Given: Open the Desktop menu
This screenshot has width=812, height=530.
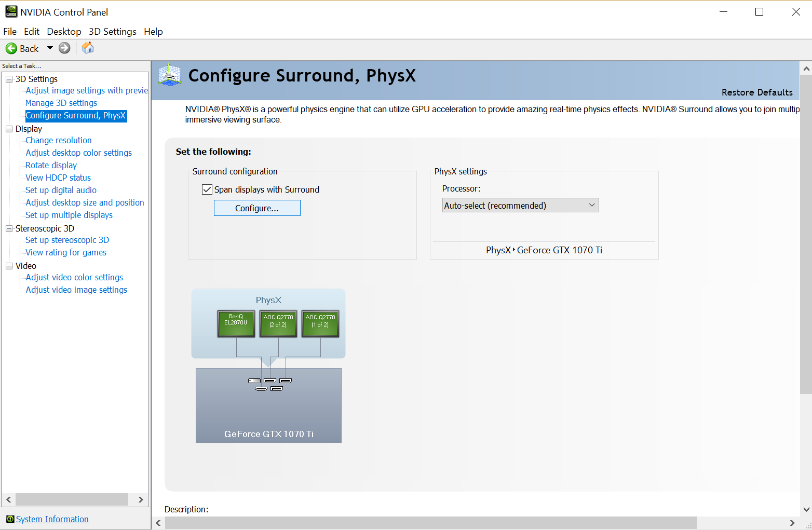Looking at the screenshot, I should (64, 32).
